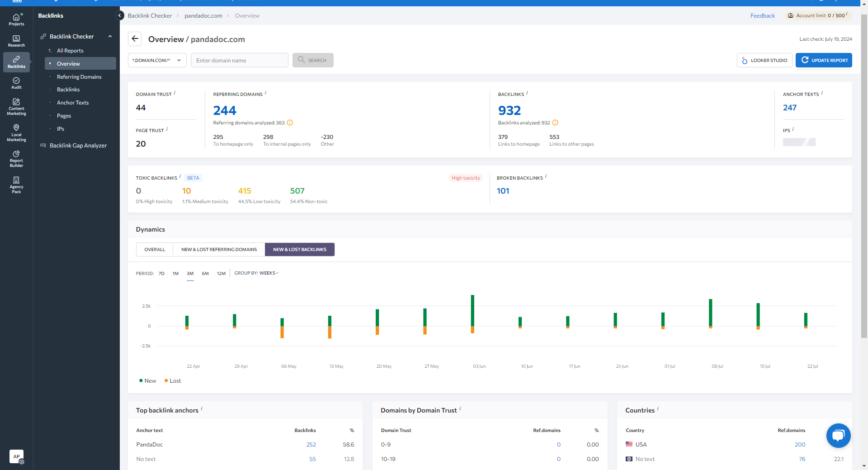868x470 pixels.
Task: Collapse the Backlink Checker menu group
Action: coord(110,37)
